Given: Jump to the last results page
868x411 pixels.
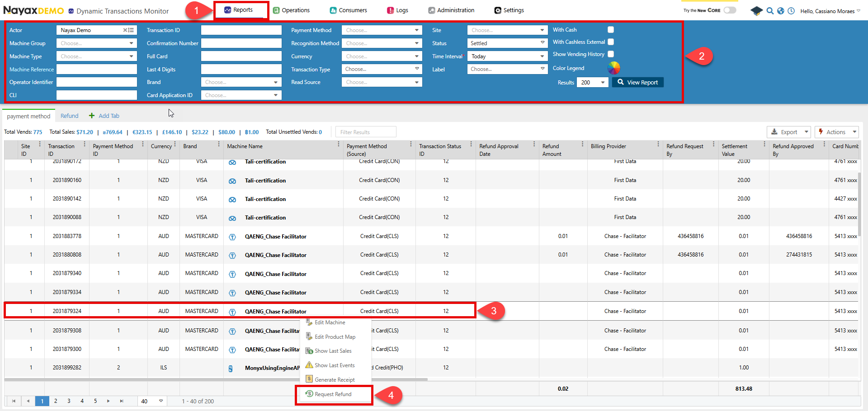Looking at the screenshot, I should click(x=122, y=401).
